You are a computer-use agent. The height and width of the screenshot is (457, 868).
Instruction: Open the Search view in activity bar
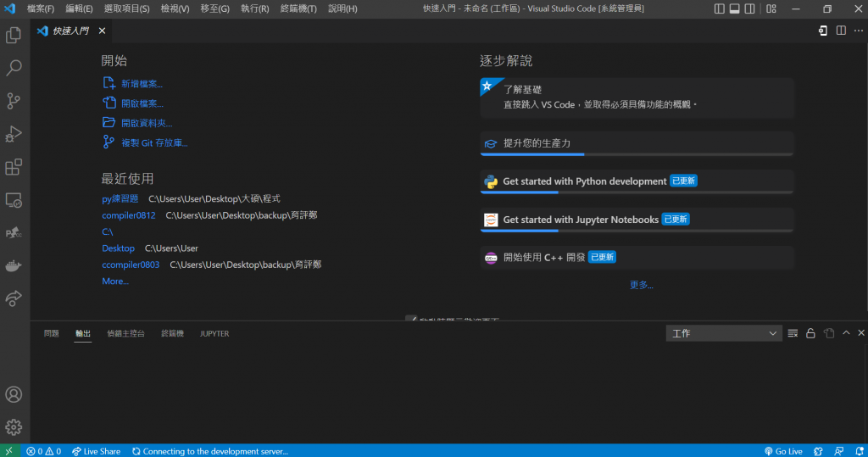[14, 68]
